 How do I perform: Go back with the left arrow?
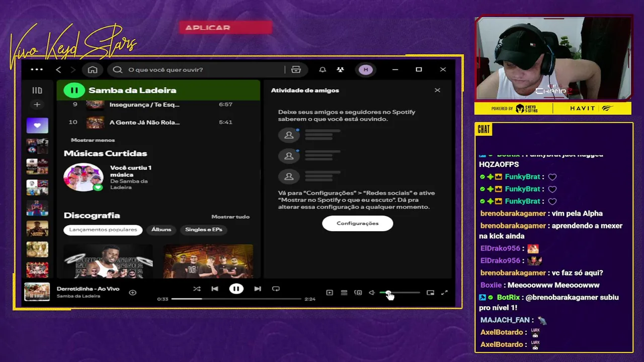click(58, 69)
